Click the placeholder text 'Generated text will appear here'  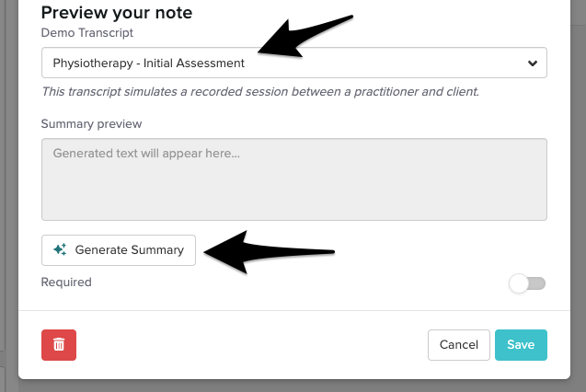pos(146,154)
